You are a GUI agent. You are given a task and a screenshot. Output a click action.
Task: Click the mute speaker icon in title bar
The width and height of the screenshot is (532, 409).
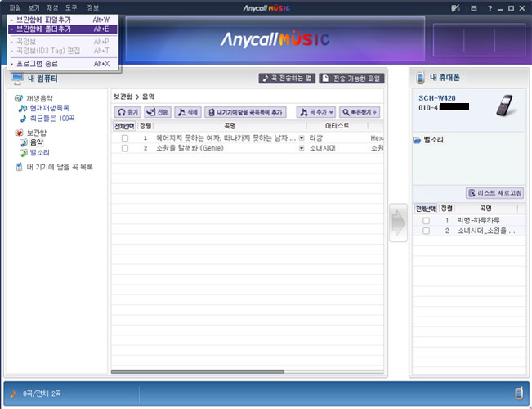(455, 8)
